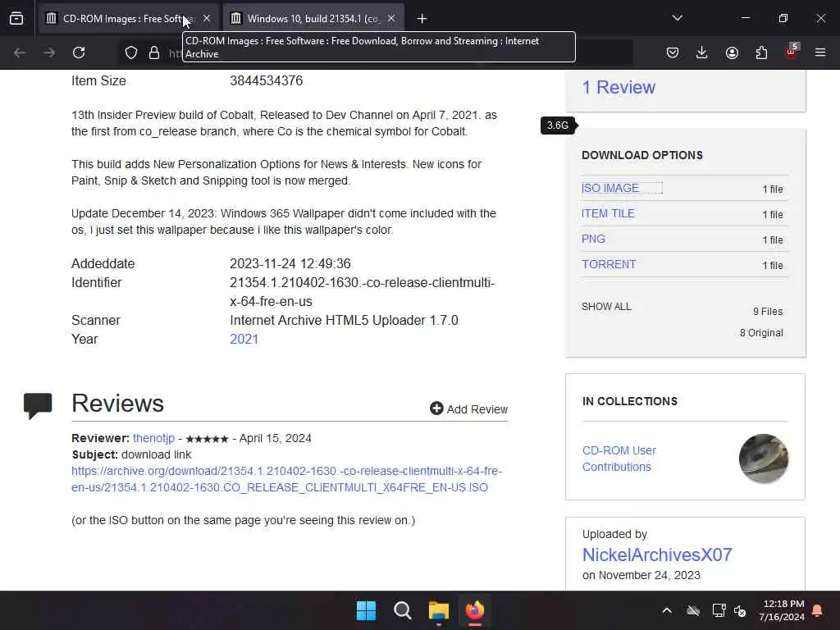Click 'Internet Archive HTML5 Uploader 1.7.0' text

tap(344, 321)
